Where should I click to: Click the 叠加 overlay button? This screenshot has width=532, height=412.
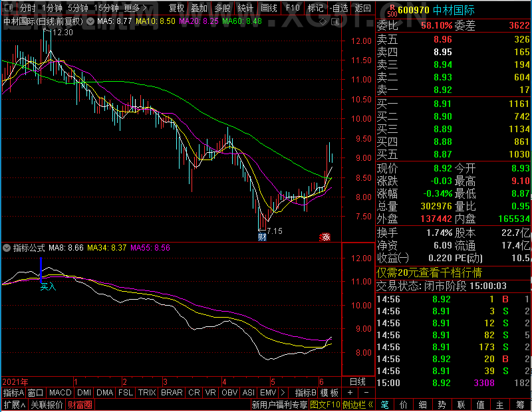(199, 8)
